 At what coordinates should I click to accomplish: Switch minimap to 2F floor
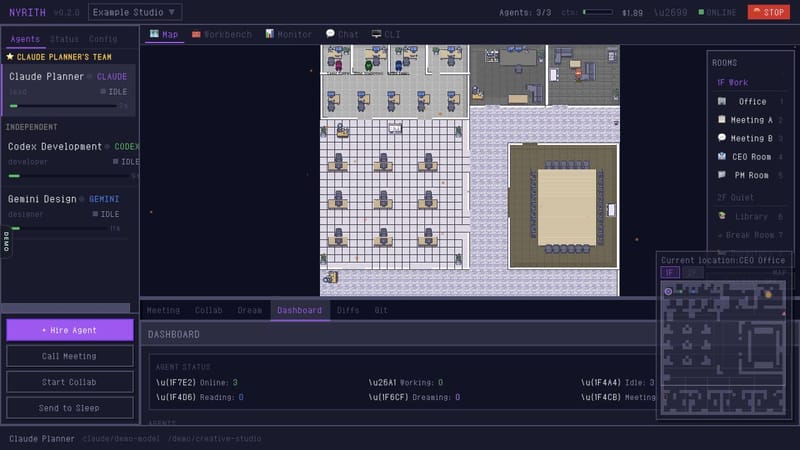coord(692,272)
